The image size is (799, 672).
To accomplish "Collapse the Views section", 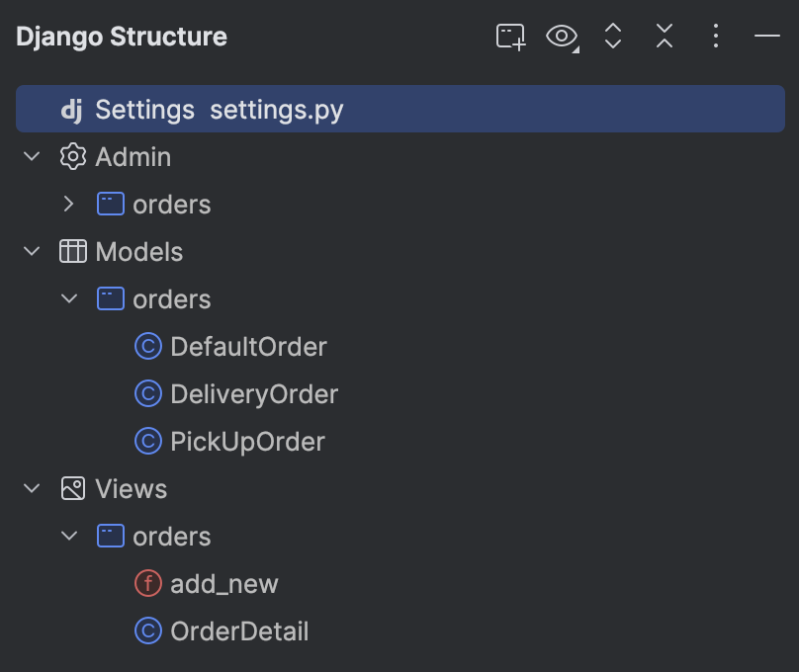I will tap(30, 488).
